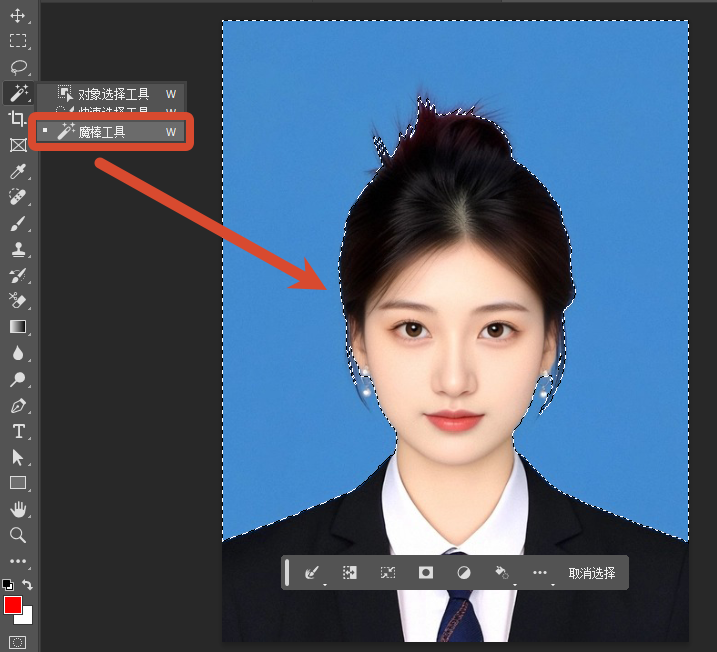The image size is (717, 652).
Task: Select the Spot Healing Brush tool
Action: pos(18,197)
